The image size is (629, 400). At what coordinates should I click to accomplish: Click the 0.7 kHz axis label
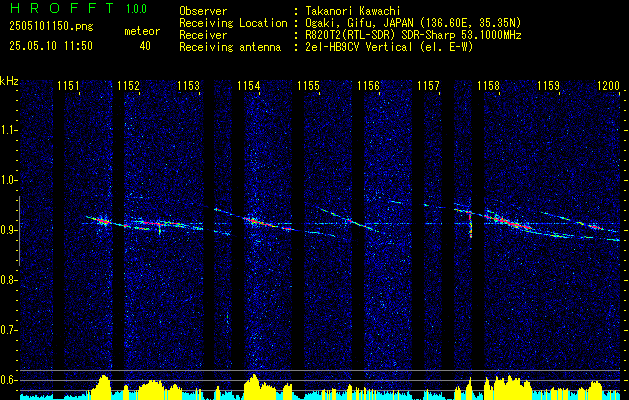7,330
